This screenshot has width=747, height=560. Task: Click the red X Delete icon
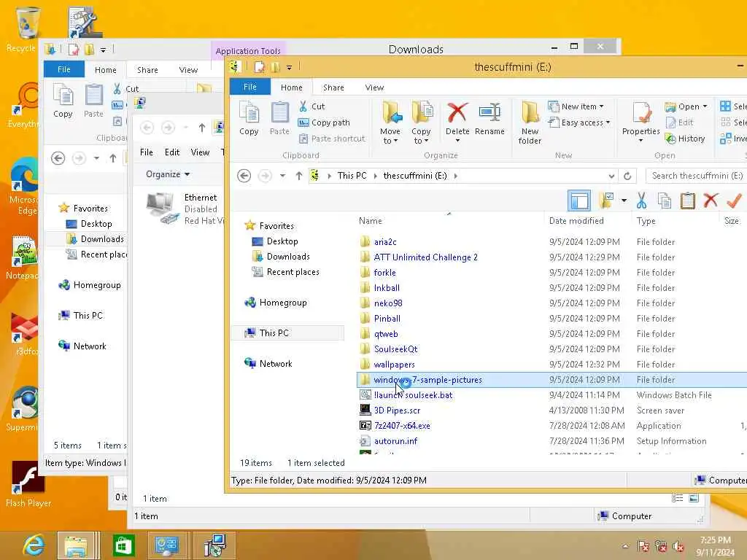(457, 113)
